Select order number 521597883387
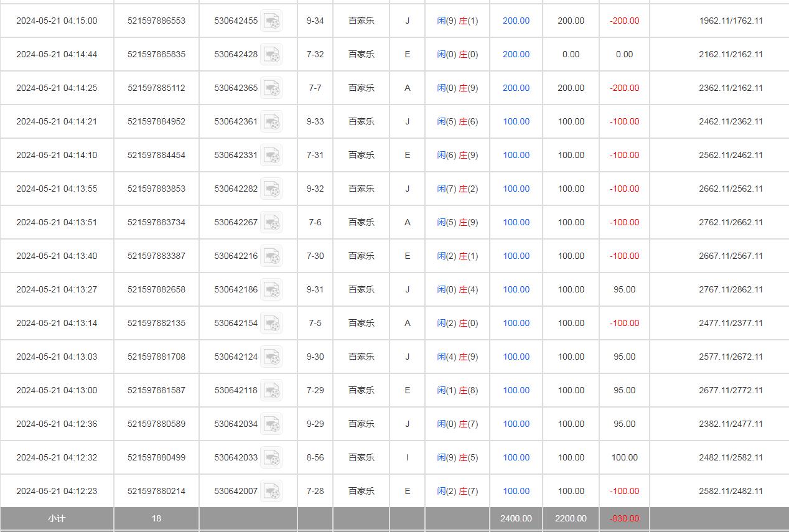 tap(156, 256)
